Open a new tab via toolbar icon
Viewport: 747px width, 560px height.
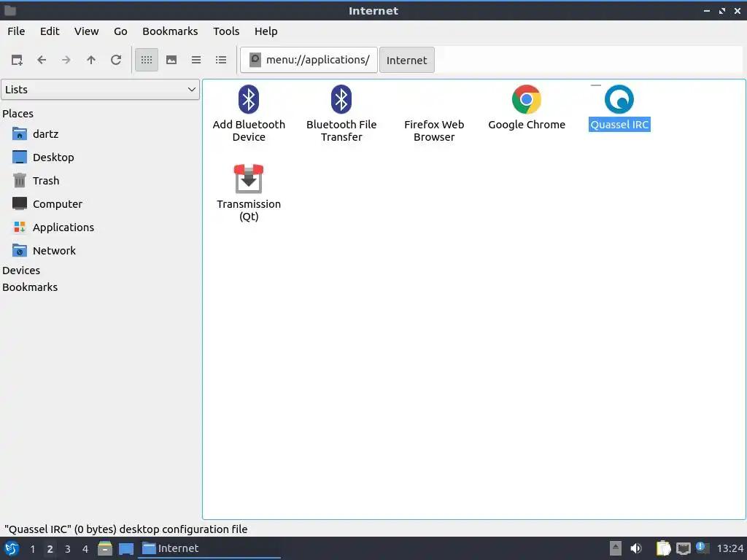(17, 60)
